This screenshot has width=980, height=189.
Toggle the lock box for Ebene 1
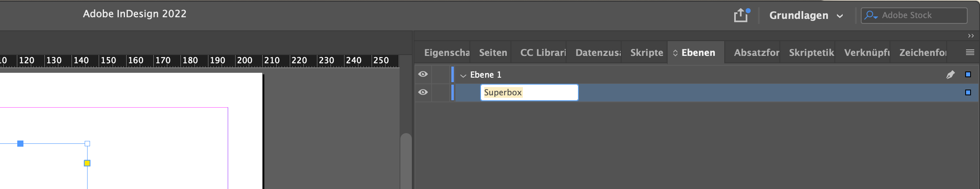click(x=441, y=74)
